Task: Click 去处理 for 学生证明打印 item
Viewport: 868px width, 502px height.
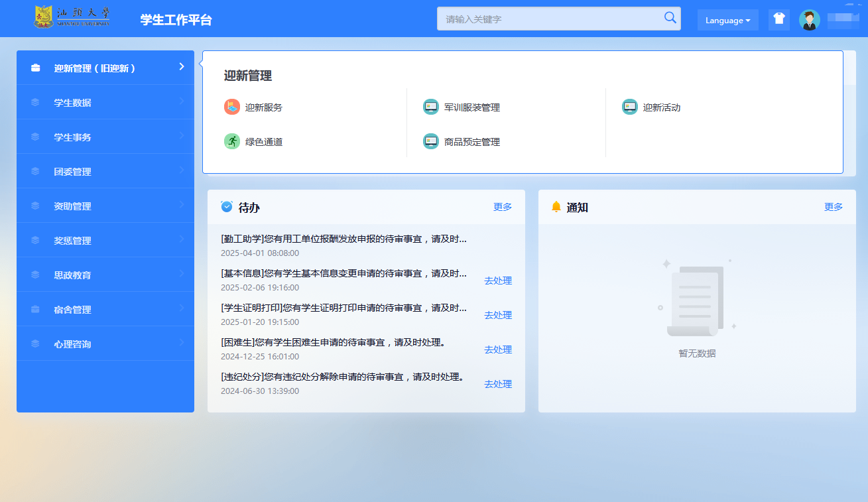Action: (498, 315)
